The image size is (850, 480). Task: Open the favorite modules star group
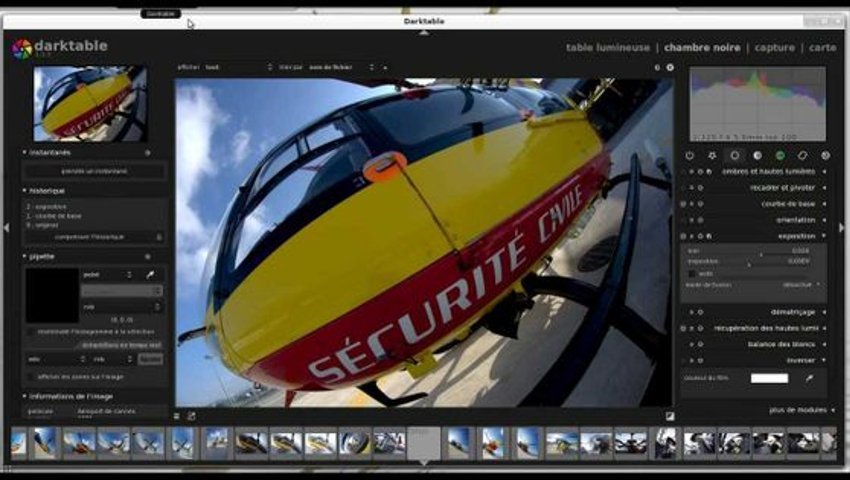tap(712, 156)
